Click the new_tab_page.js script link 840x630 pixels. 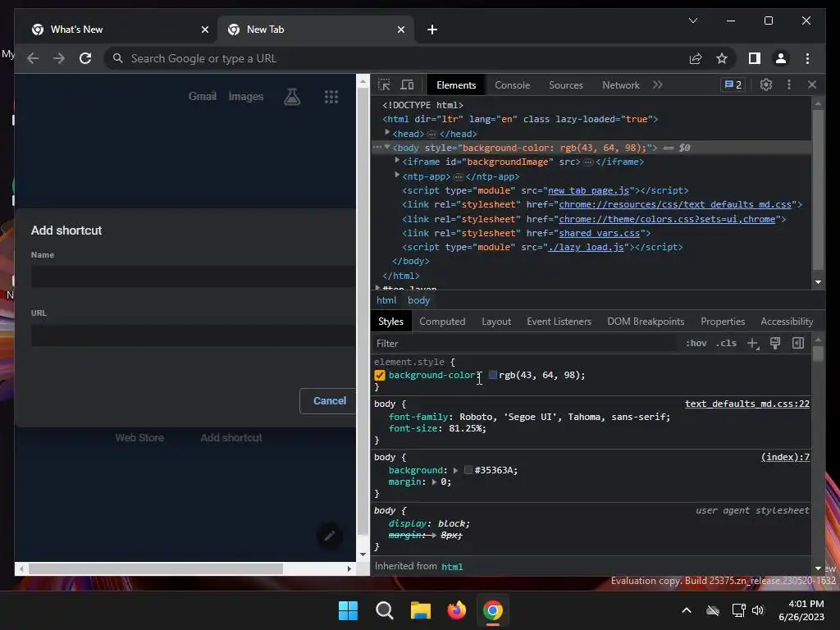(x=588, y=190)
